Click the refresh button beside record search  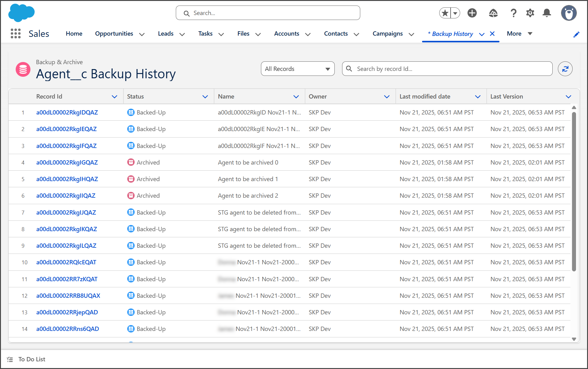pos(565,69)
